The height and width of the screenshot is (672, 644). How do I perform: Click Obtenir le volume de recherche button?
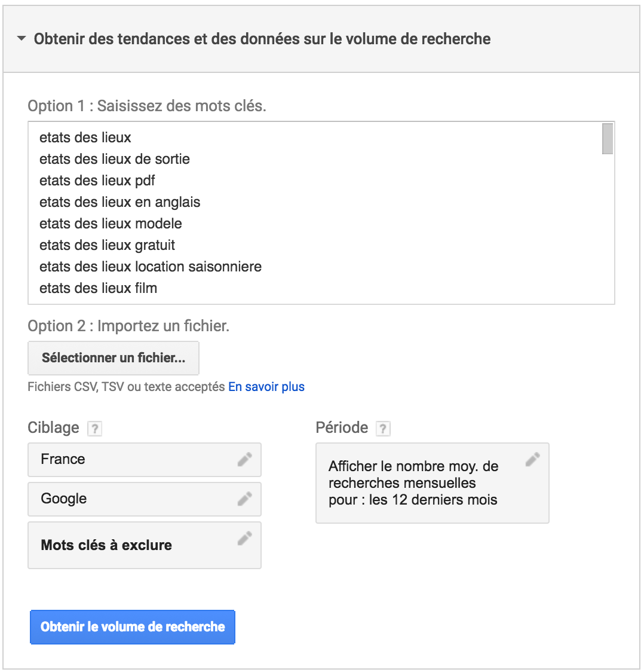(133, 627)
